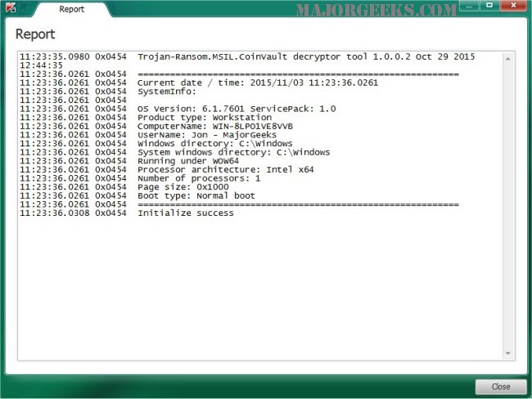Click the Boot type Normal boot line
This screenshot has height=399, width=532.
click(x=138, y=195)
